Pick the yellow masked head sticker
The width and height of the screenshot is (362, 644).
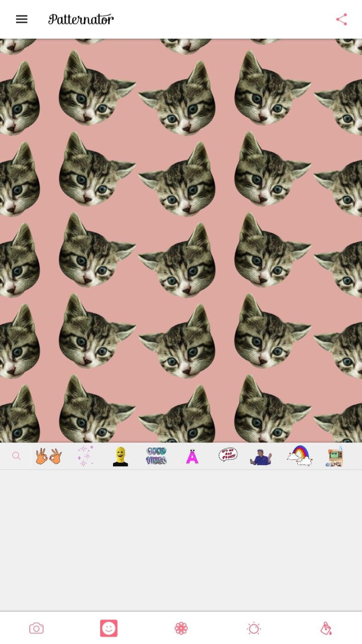click(120, 456)
